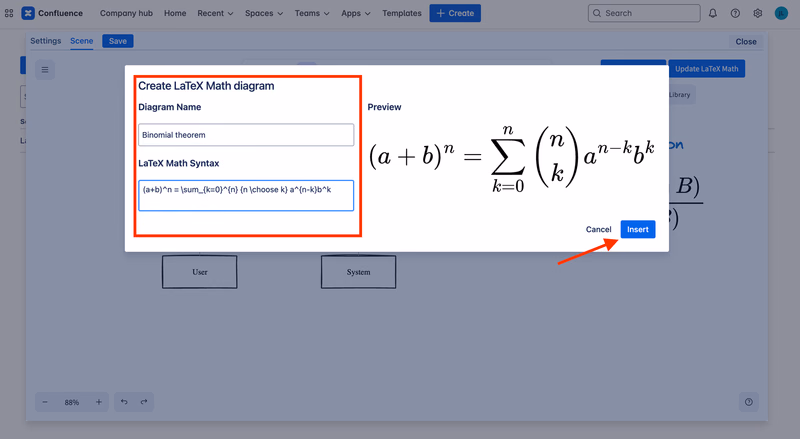Viewport: 800px width, 439px height.
Task: Click the Update LaTeX Math button
Action: [707, 69]
